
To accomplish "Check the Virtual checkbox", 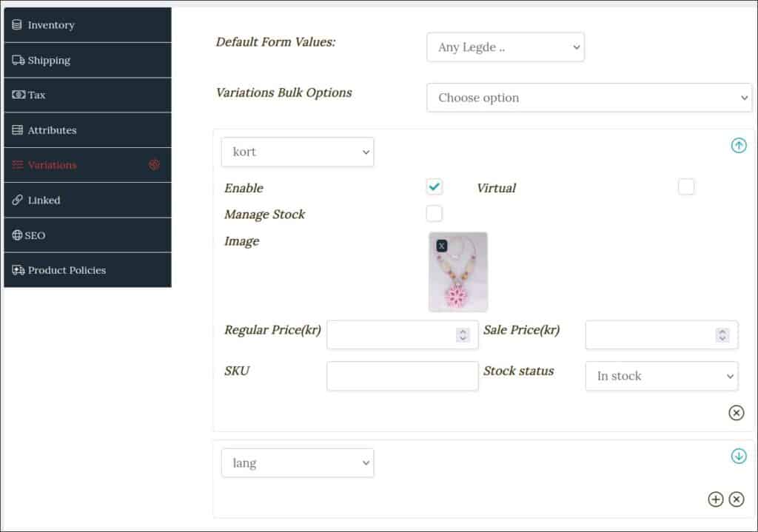I will [686, 186].
